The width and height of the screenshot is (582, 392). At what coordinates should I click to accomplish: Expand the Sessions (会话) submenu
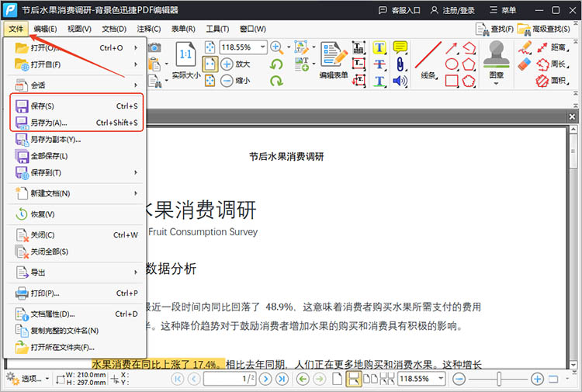[136, 85]
